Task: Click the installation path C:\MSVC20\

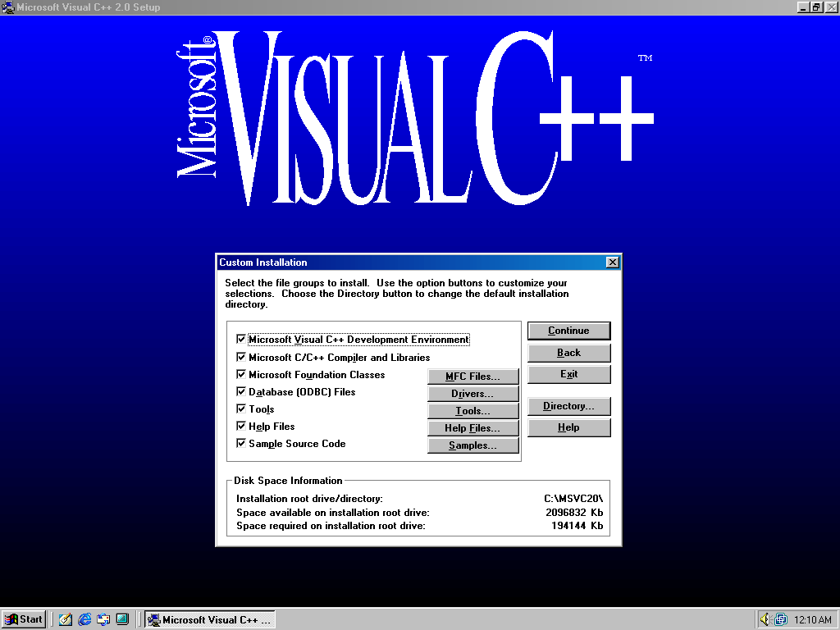Action: click(x=573, y=499)
